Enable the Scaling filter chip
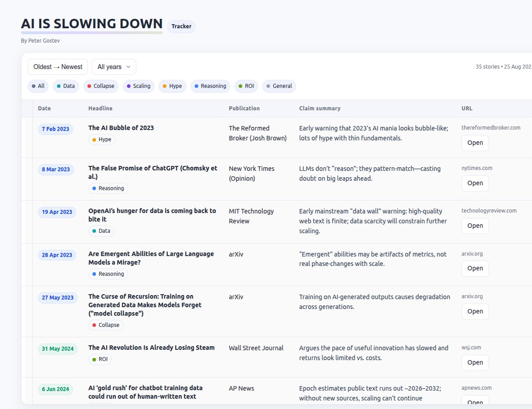Image resolution: width=532 pixels, height=409 pixels. click(138, 86)
